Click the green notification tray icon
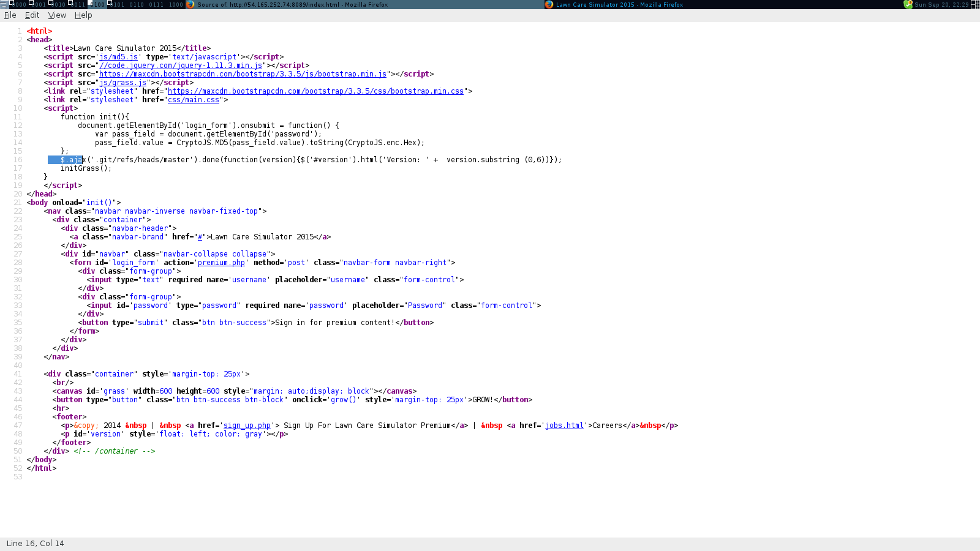 click(x=908, y=4)
